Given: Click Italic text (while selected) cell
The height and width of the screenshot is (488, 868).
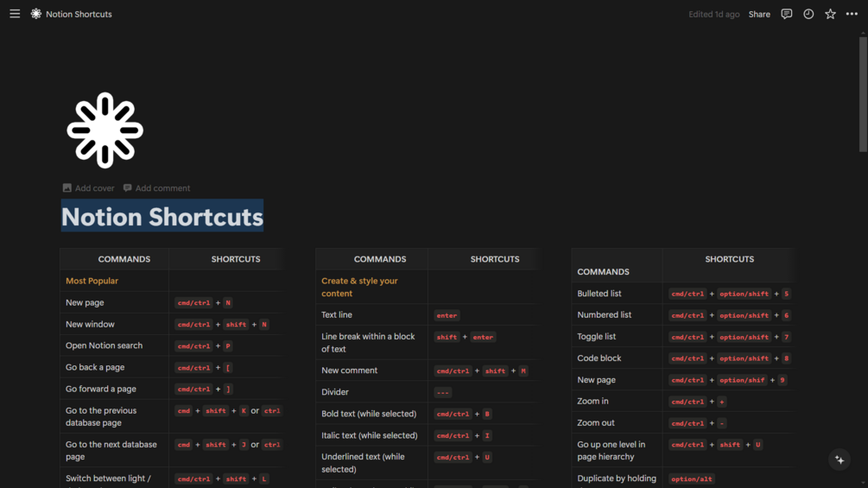Looking at the screenshot, I should point(371,435).
